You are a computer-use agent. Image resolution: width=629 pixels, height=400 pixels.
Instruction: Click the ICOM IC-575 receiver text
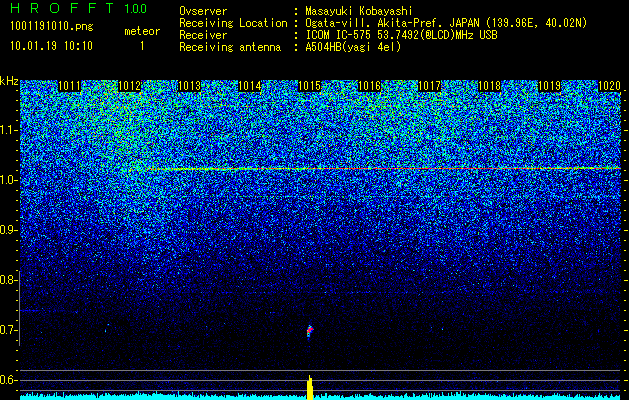pos(401,35)
